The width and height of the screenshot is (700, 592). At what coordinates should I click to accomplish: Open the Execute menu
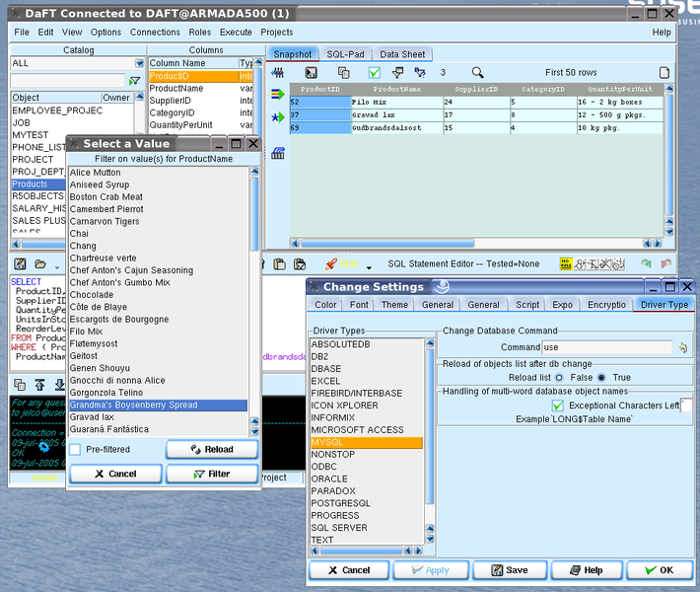click(x=236, y=33)
